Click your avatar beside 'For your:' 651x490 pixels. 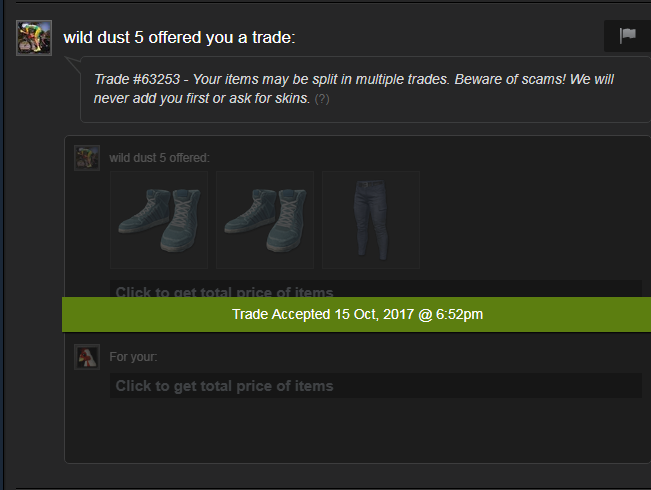[87, 357]
